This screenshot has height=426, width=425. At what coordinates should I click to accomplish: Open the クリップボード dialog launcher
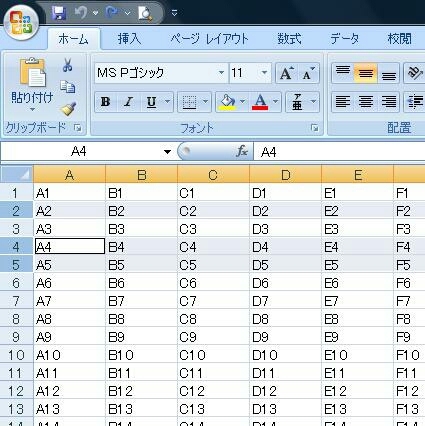[78, 128]
